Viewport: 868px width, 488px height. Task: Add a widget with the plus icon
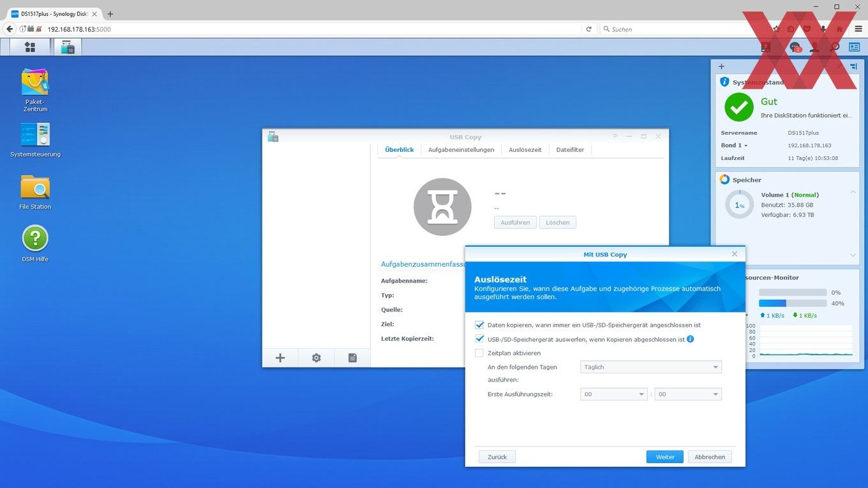click(x=721, y=66)
